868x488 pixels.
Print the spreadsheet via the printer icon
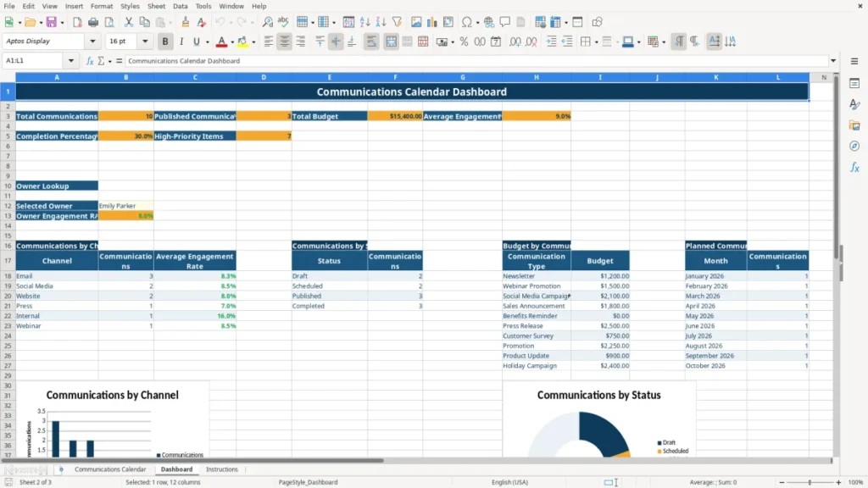[x=93, y=22]
